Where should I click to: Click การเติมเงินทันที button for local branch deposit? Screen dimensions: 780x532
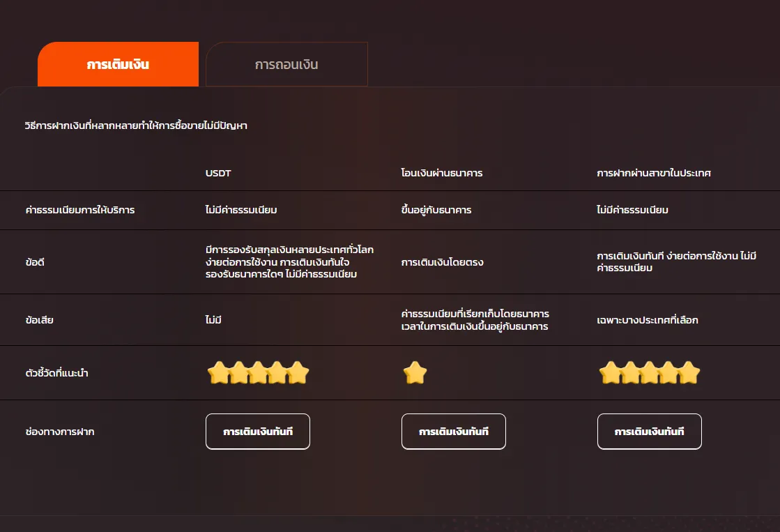649,432
